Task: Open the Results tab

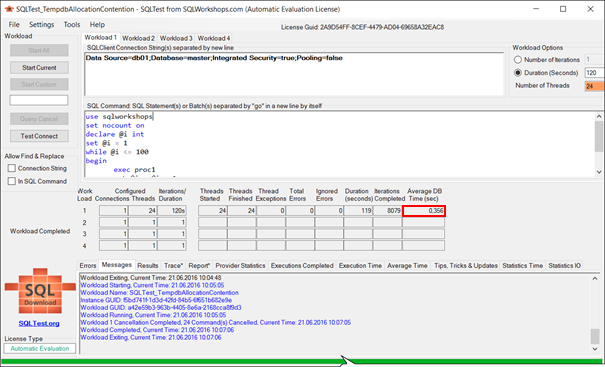Action: pos(148,266)
